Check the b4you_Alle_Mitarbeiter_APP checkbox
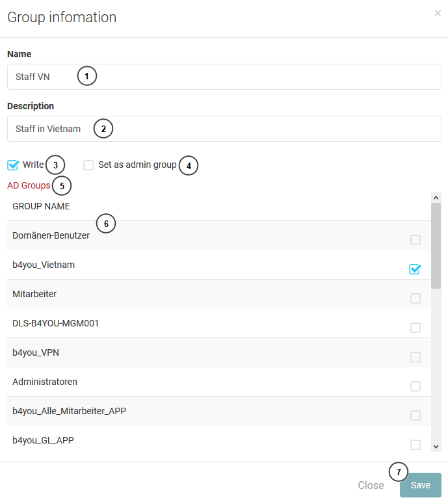The width and height of the screenshot is (448, 502). coord(415,416)
